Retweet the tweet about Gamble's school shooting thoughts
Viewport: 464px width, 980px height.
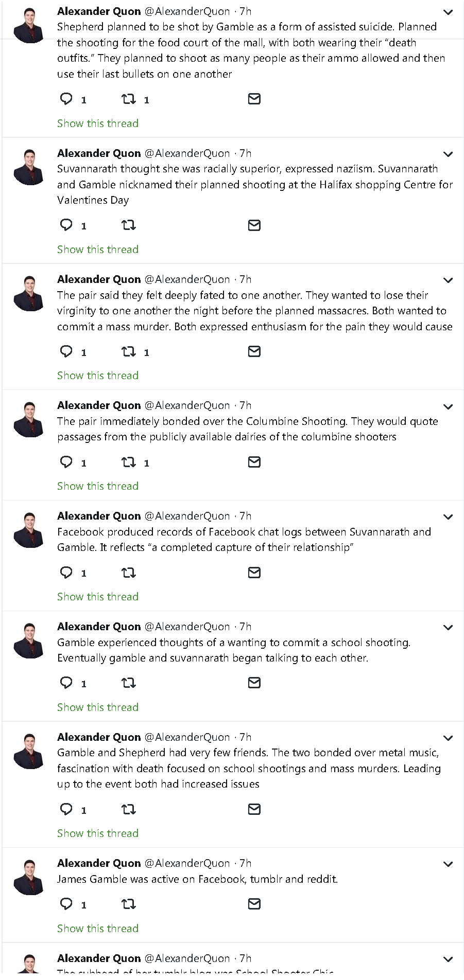click(129, 683)
